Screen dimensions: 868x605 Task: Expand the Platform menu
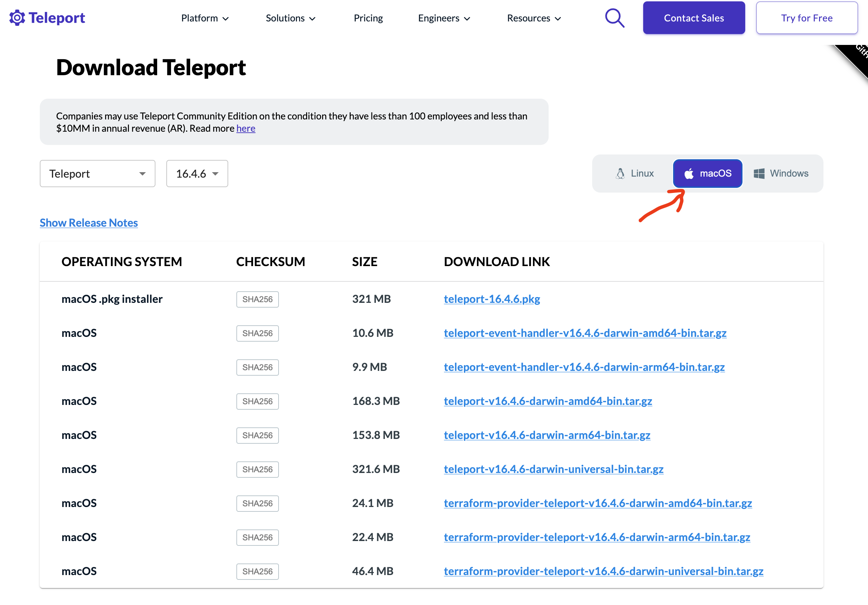pos(204,18)
